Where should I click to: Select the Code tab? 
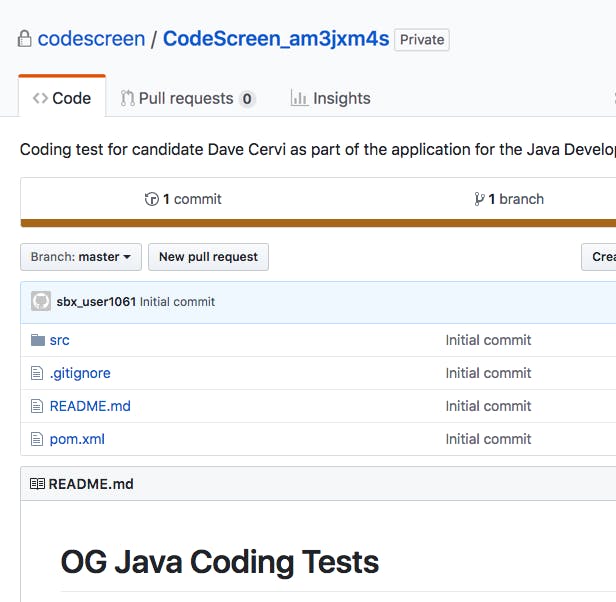tap(62, 98)
